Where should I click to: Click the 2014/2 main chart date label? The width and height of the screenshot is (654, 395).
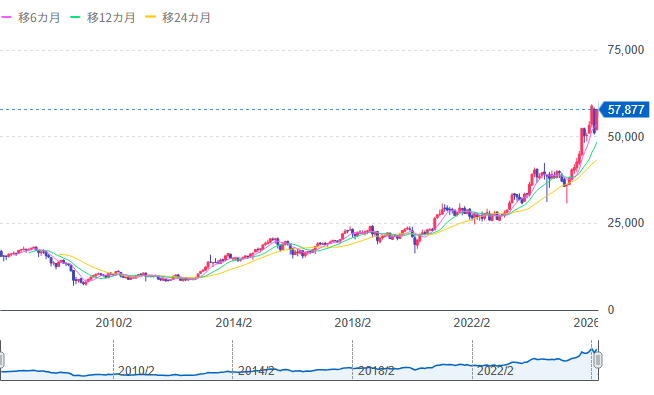point(234,323)
